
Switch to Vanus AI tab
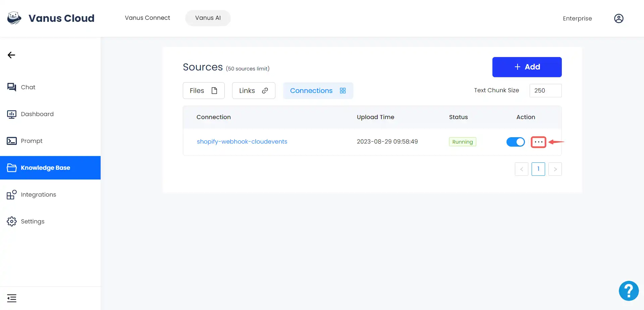(208, 18)
